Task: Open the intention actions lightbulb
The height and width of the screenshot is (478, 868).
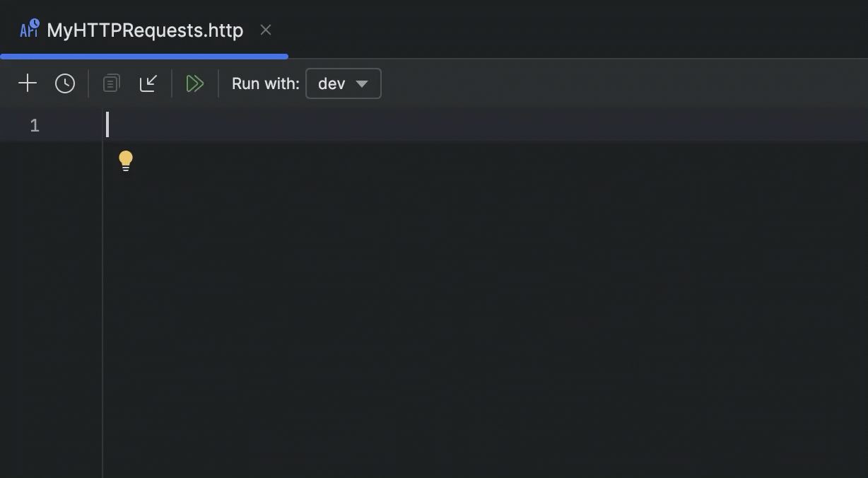Action: 126,160
